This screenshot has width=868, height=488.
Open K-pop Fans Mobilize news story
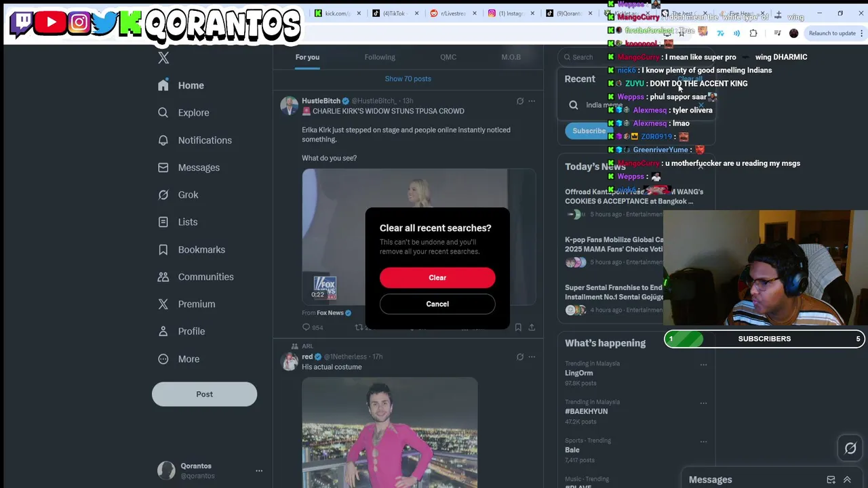(614, 251)
